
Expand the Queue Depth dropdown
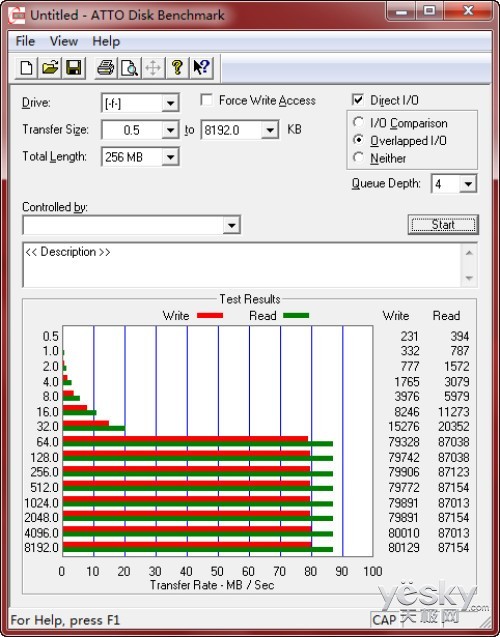tap(468, 184)
